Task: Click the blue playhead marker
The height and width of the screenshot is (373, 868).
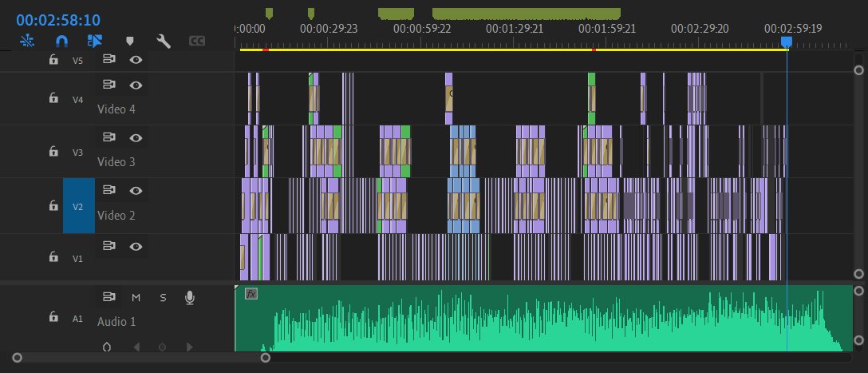Action: tap(786, 42)
